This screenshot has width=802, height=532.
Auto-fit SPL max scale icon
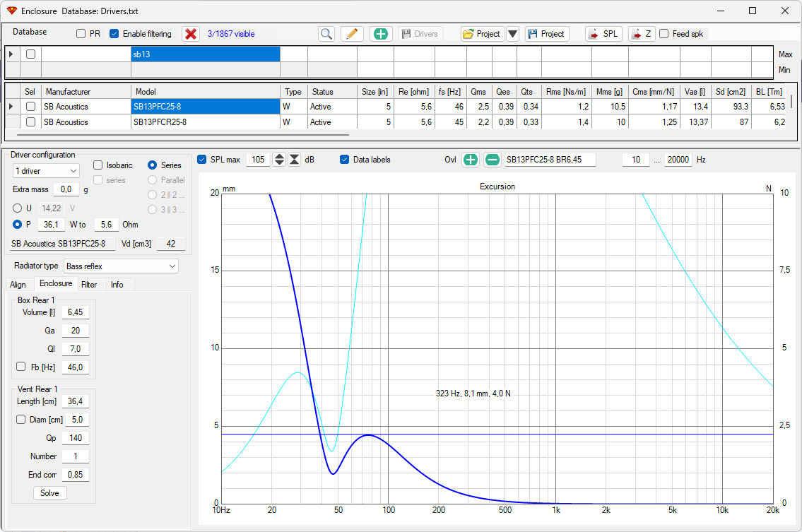tap(295, 160)
